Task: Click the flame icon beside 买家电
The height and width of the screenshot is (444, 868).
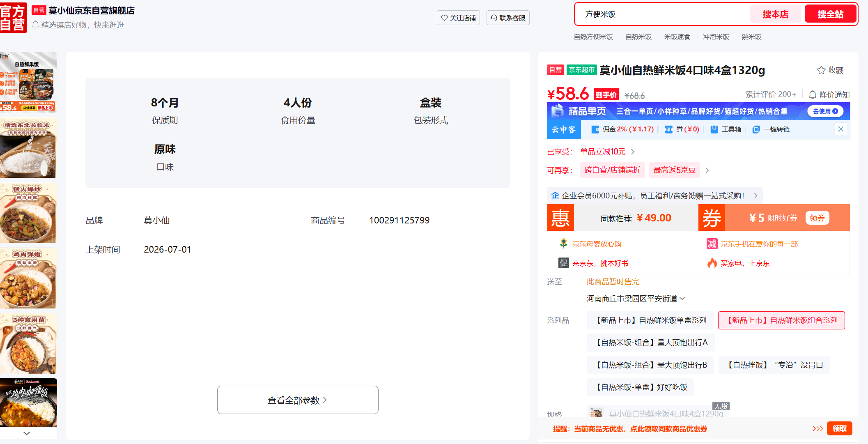Action: (x=712, y=263)
